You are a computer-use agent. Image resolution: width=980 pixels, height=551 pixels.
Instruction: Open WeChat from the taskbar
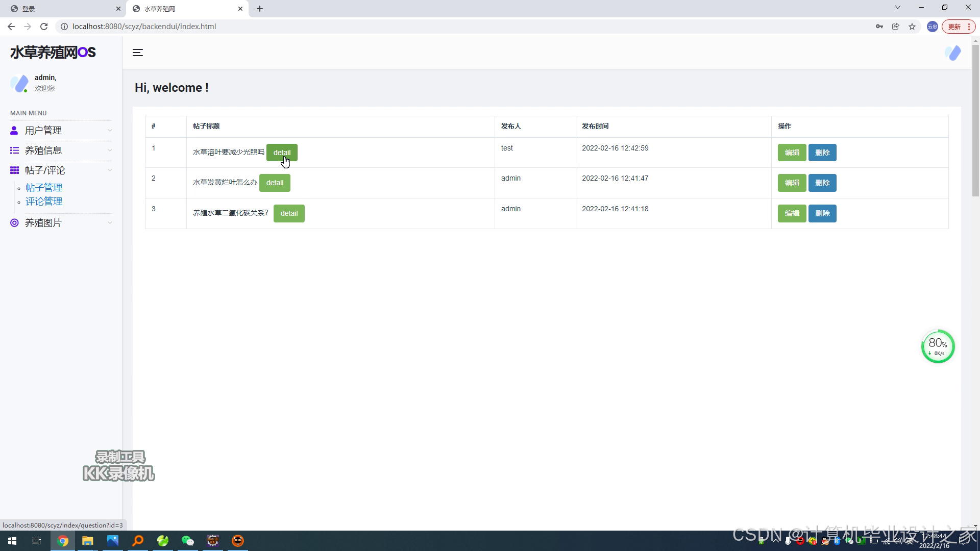point(188,541)
